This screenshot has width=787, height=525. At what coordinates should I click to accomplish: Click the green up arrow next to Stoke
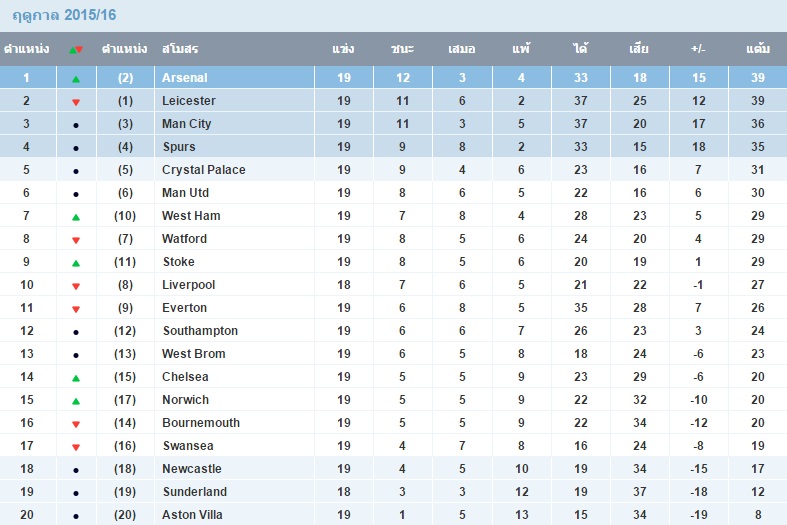point(76,263)
